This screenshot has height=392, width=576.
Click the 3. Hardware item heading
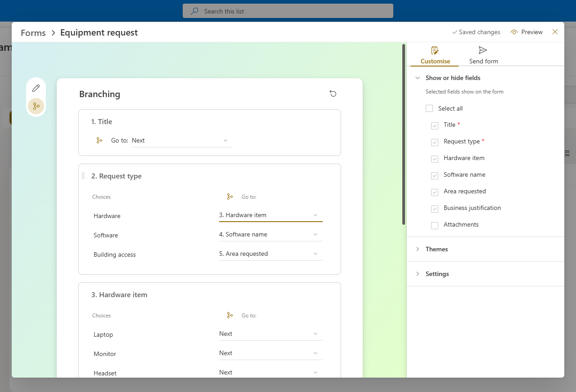point(119,295)
